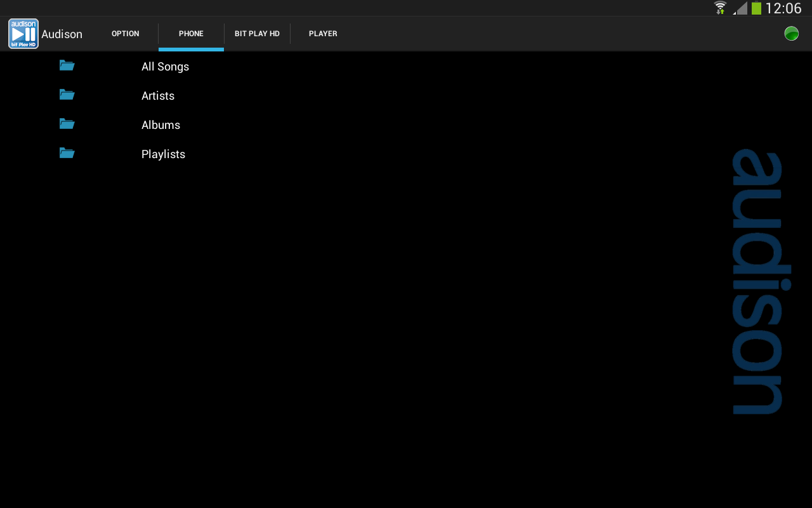812x508 pixels.
Task: Browse music by Albums
Action: pyautogui.click(x=160, y=125)
